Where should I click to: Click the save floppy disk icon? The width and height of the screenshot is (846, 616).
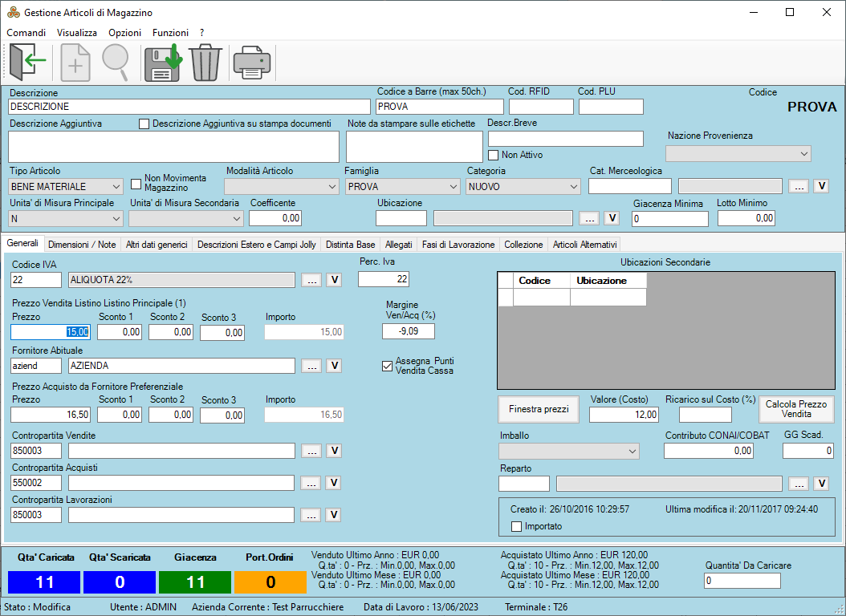[162, 63]
